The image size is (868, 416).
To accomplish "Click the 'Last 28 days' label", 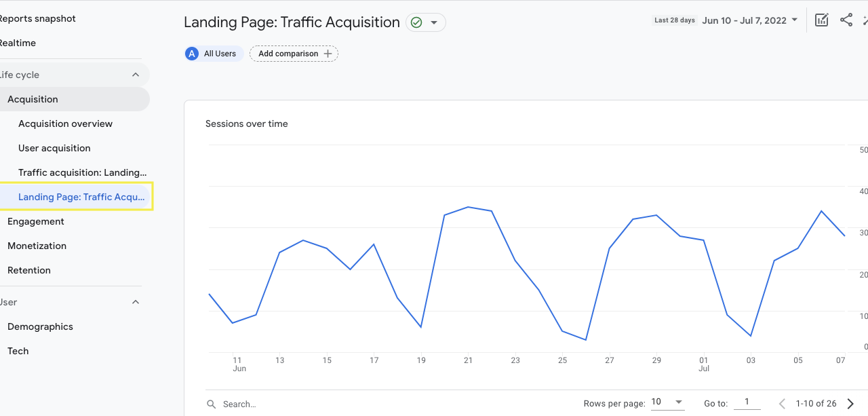I will click(x=675, y=20).
